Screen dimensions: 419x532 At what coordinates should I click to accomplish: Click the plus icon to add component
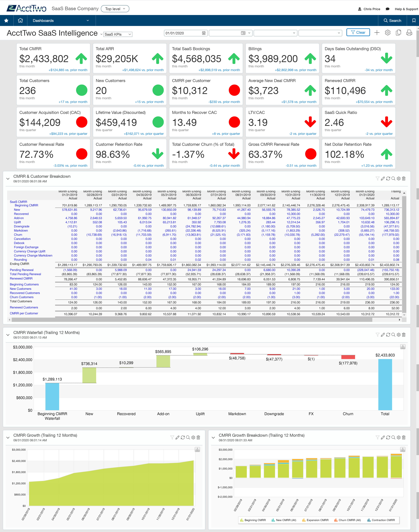tap(377, 33)
